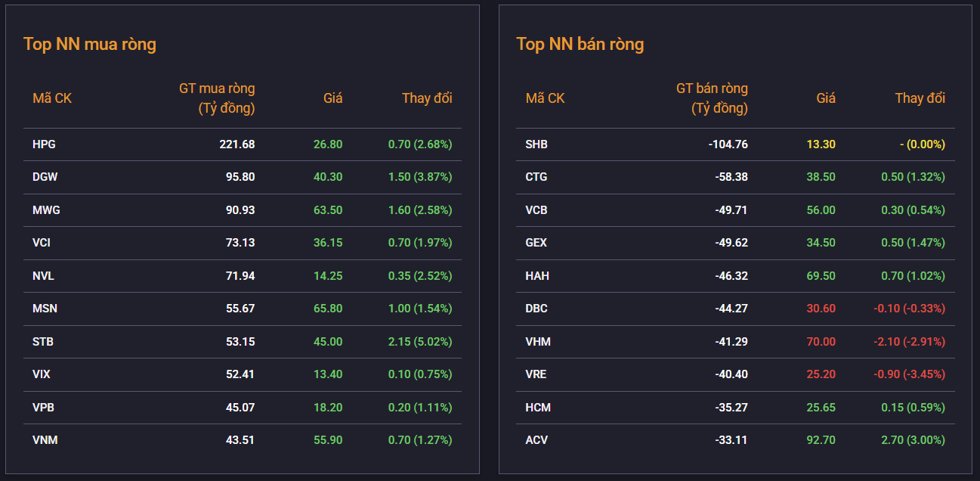Click MWG net buy value 90.93
The image size is (980, 481).
(x=240, y=210)
